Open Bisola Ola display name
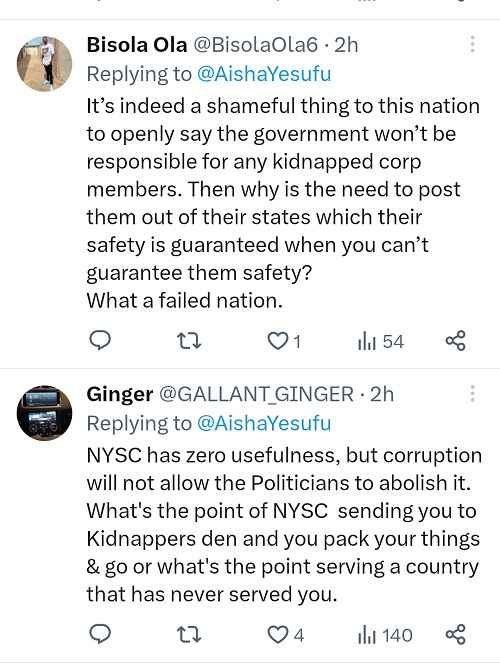The height and width of the screenshot is (670, 500). pos(137,44)
